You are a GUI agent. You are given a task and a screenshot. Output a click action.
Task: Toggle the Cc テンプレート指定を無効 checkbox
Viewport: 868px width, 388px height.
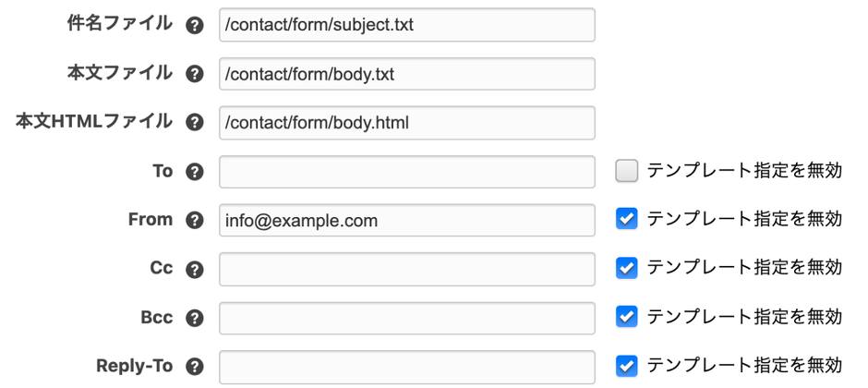(x=627, y=268)
